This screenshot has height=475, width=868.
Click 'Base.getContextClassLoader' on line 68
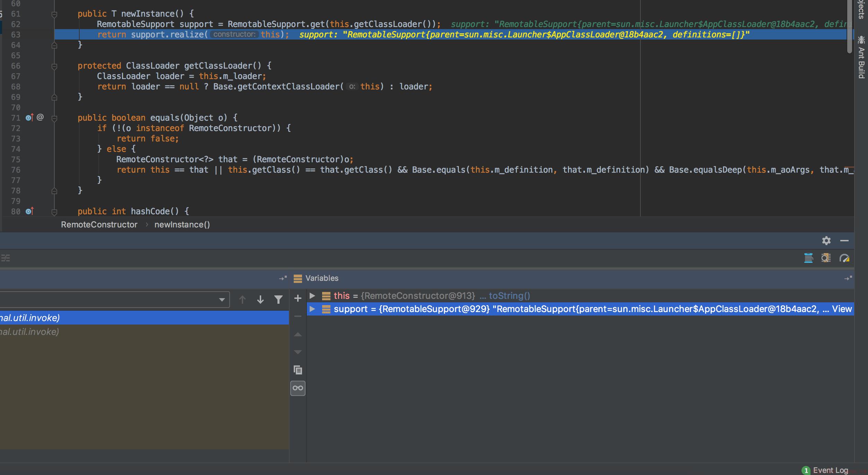(x=276, y=87)
